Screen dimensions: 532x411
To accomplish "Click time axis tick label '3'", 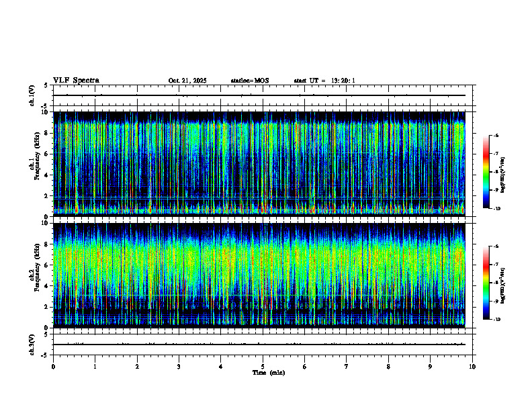I will 179,367.
